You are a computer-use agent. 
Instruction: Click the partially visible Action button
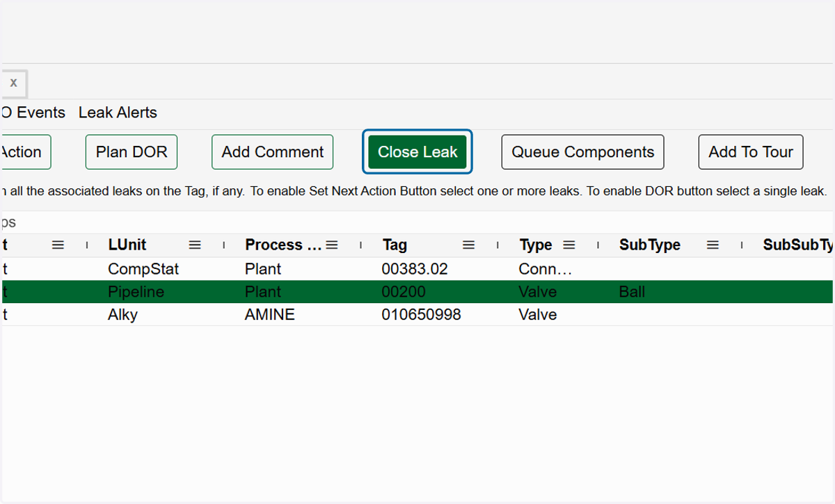[25, 152]
